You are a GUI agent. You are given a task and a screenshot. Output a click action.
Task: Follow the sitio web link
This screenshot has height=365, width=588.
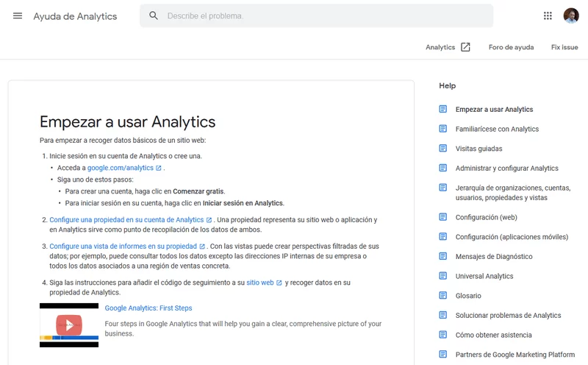pos(260,283)
